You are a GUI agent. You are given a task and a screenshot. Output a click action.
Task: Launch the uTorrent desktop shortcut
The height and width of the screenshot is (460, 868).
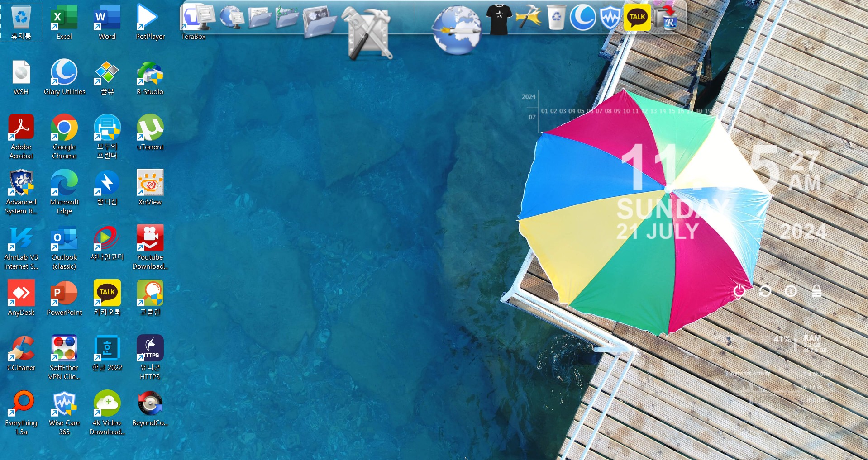[150, 132]
